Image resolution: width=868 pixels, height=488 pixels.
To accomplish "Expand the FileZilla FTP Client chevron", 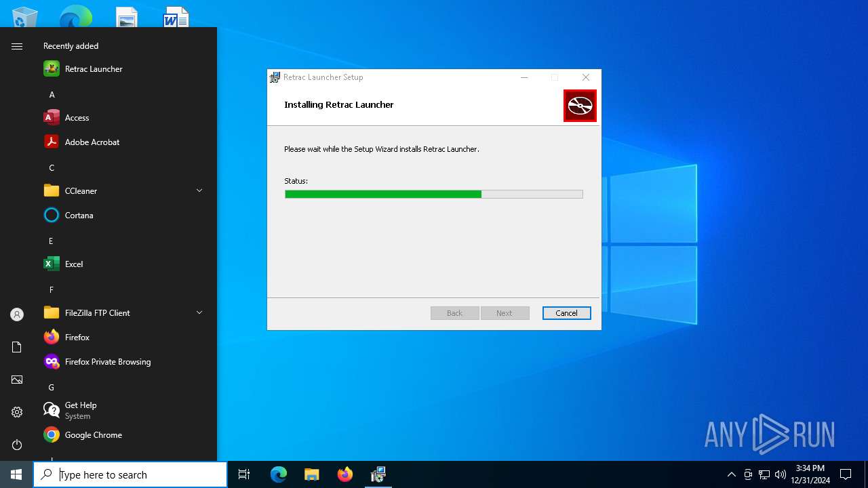I will (x=199, y=313).
